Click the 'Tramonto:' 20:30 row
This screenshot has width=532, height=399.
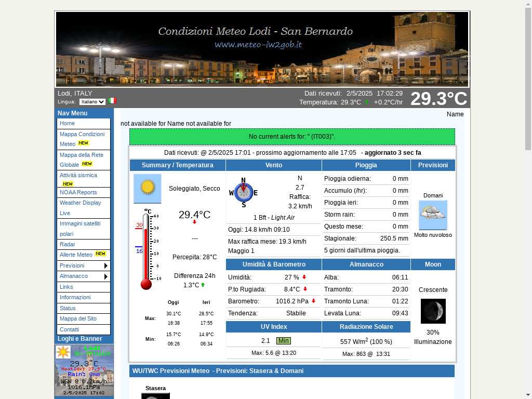366,289
